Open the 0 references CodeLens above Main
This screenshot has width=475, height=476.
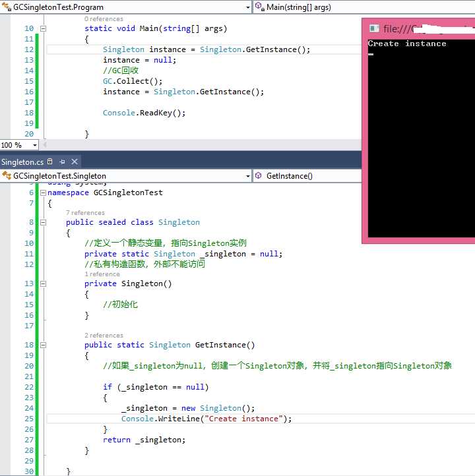click(104, 19)
